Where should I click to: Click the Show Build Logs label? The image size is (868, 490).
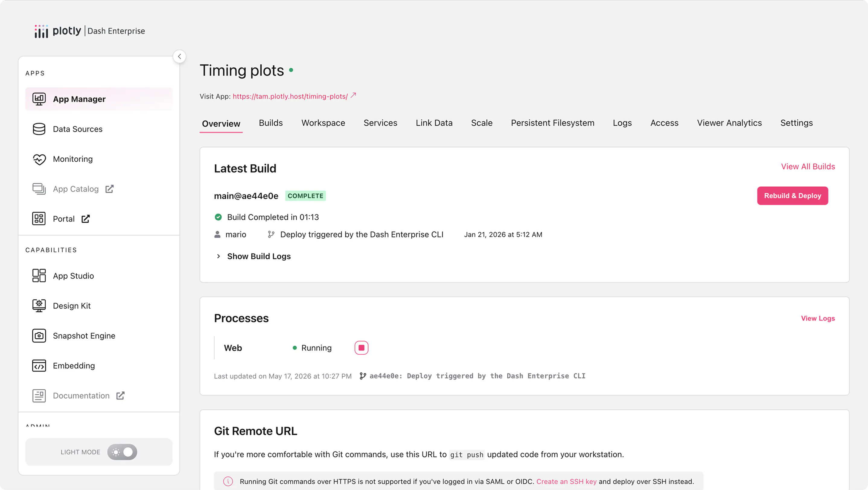pos(259,256)
